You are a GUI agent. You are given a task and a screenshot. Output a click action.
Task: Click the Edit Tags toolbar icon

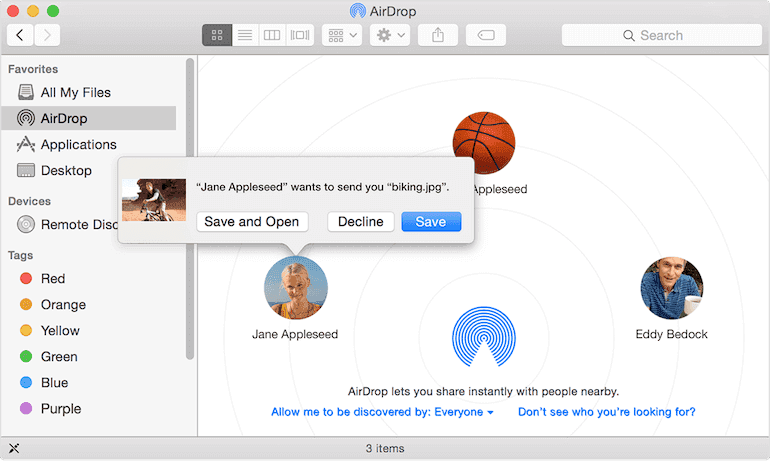pos(485,35)
